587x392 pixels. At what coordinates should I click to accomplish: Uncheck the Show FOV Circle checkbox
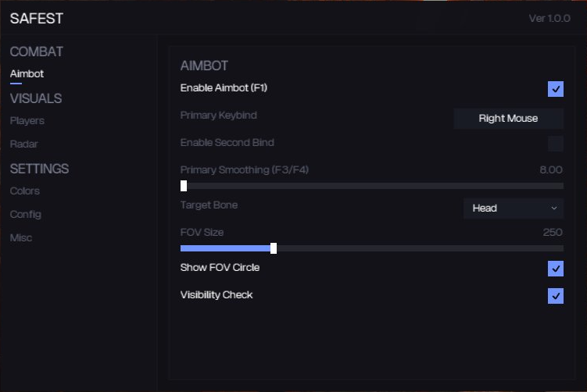[x=556, y=269]
